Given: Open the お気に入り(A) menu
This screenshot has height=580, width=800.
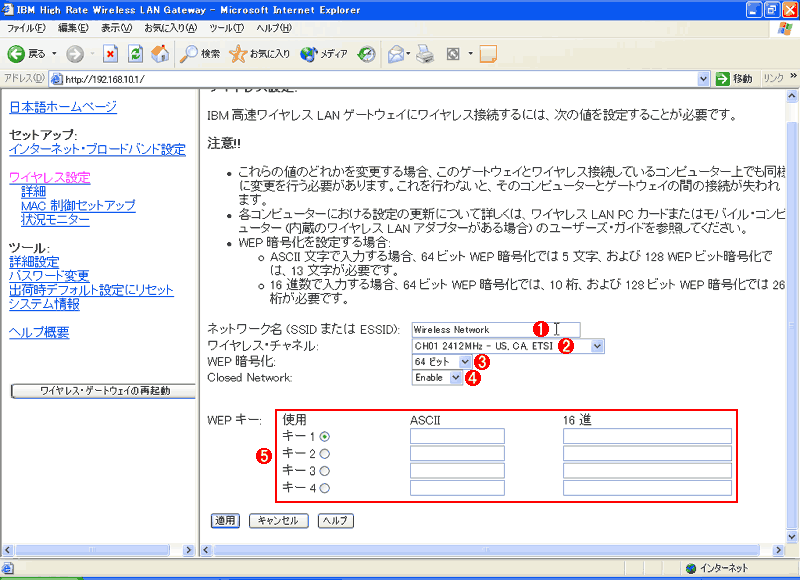Looking at the screenshot, I should (170, 28).
